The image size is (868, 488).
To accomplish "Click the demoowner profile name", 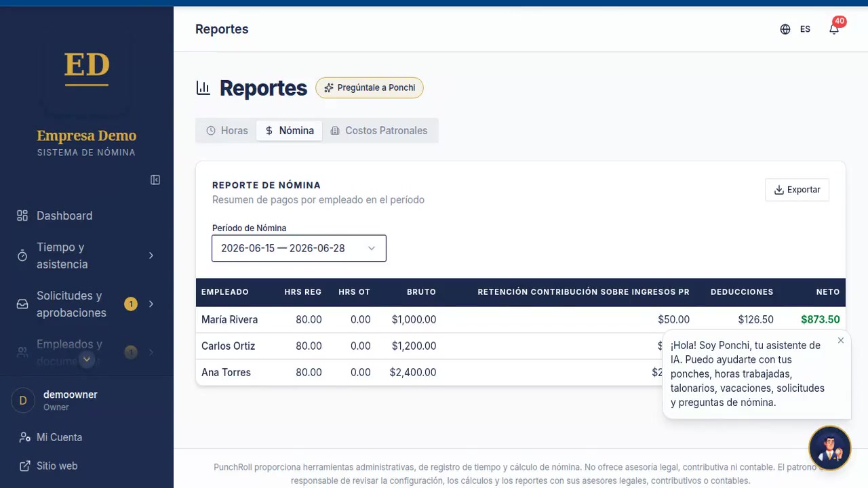I will (71, 394).
